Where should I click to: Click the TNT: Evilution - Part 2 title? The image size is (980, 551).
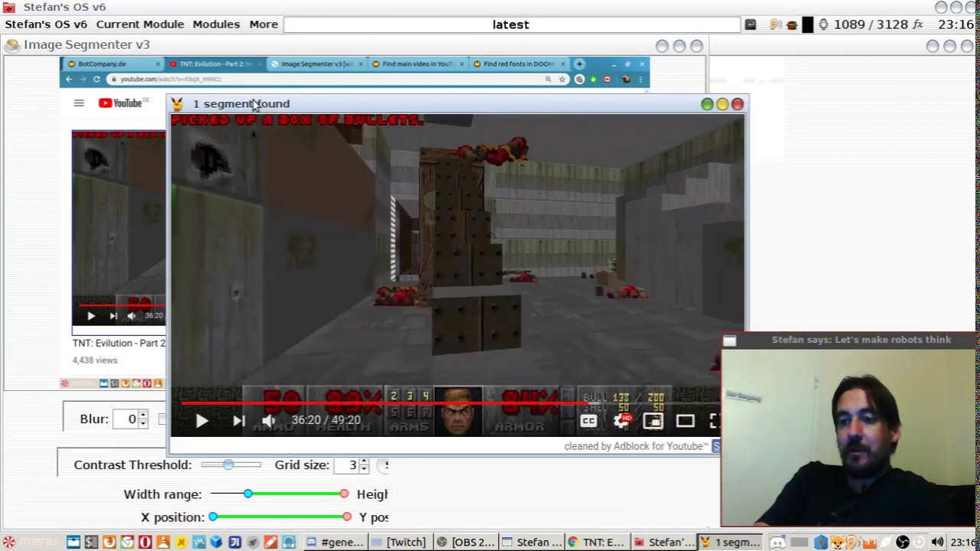click(119, 343)
